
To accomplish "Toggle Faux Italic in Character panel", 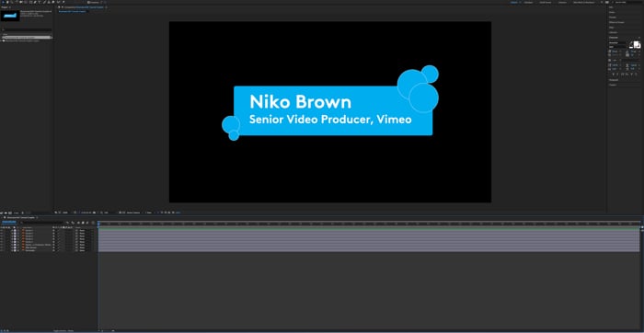I will pos(617,75).
